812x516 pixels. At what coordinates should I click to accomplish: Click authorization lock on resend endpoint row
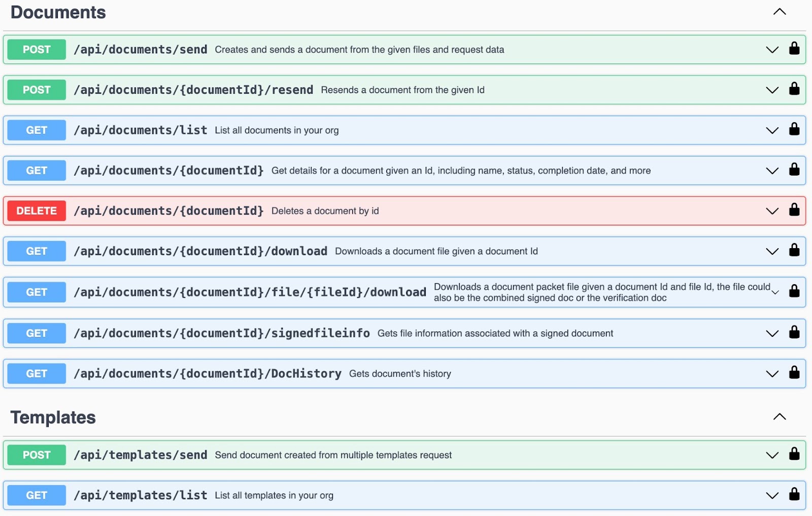click(x=794, y=89)
